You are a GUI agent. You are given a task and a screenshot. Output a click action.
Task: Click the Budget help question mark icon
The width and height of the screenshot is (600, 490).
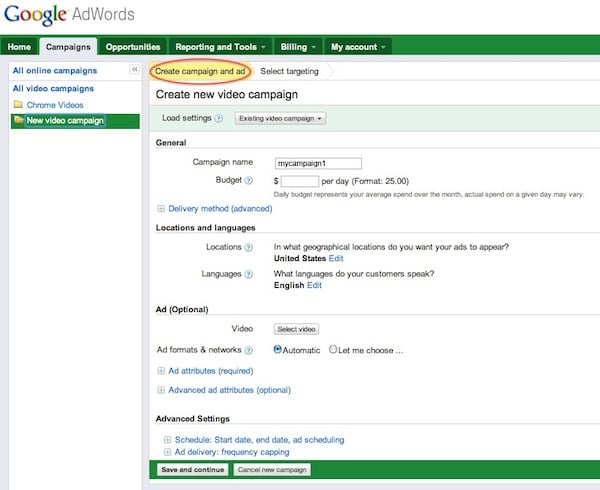pos(249,181)
